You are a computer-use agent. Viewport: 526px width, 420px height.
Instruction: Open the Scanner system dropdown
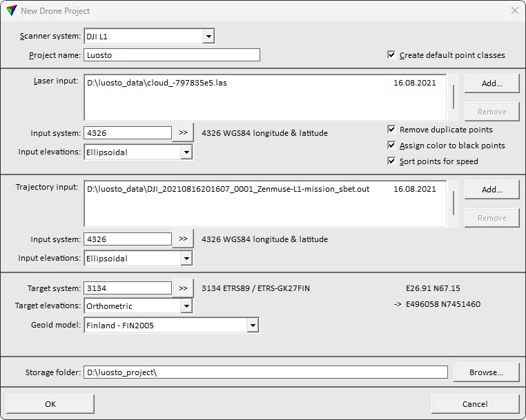click(x=208, y=36)
